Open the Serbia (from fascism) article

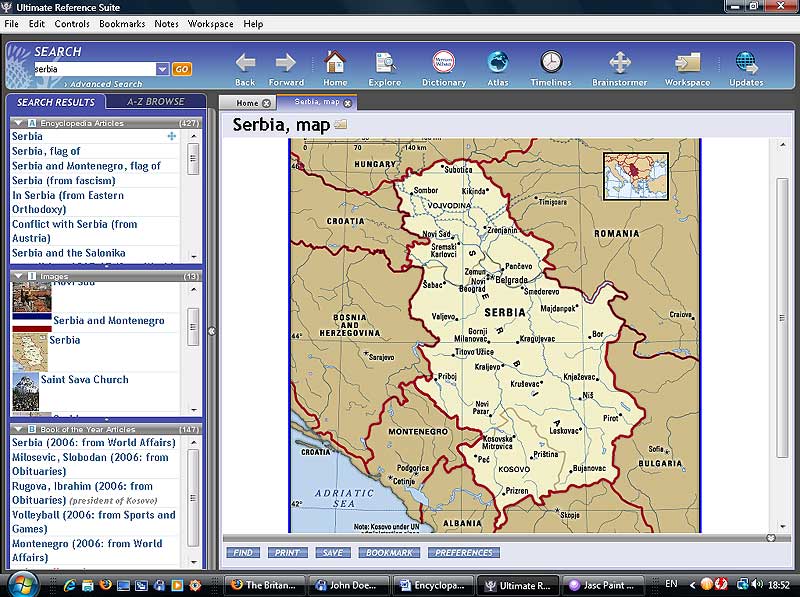(x=64, y=181)
